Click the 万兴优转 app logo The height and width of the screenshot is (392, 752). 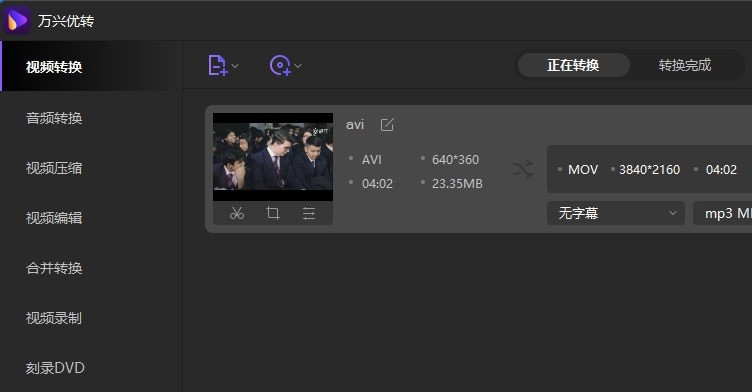pyautogui.click(x=16, y=21)
